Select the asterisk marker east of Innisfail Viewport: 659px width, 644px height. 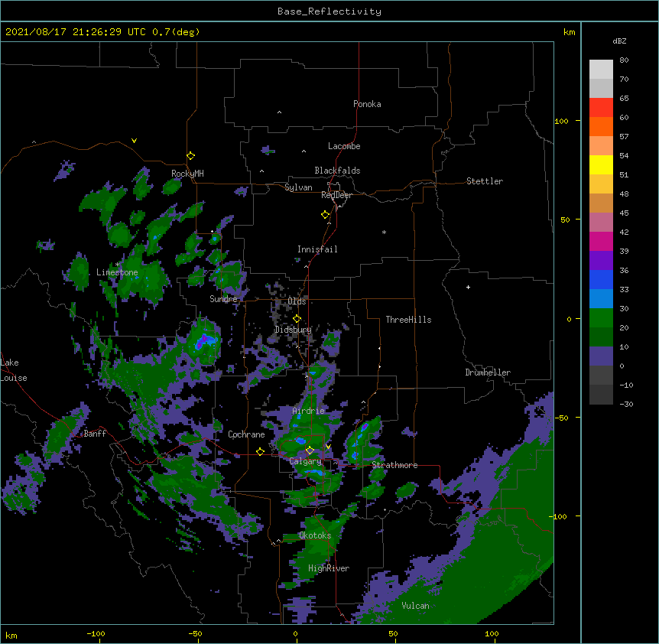384,232
